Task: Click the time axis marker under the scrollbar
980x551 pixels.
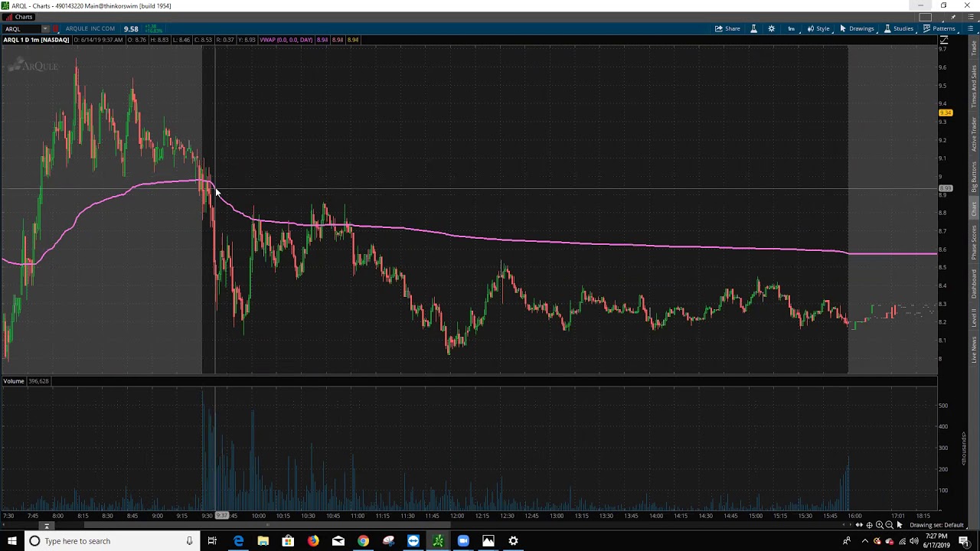Action: pos(47,526)
